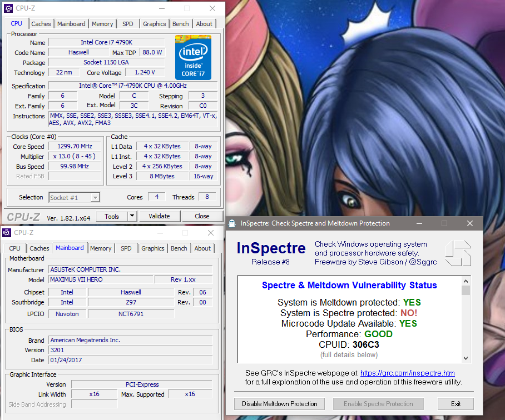Click the GRC logo in InSpectre window
Image resolution: width=505 pixels, height=420 pixels.
click(x=458, y=253)
